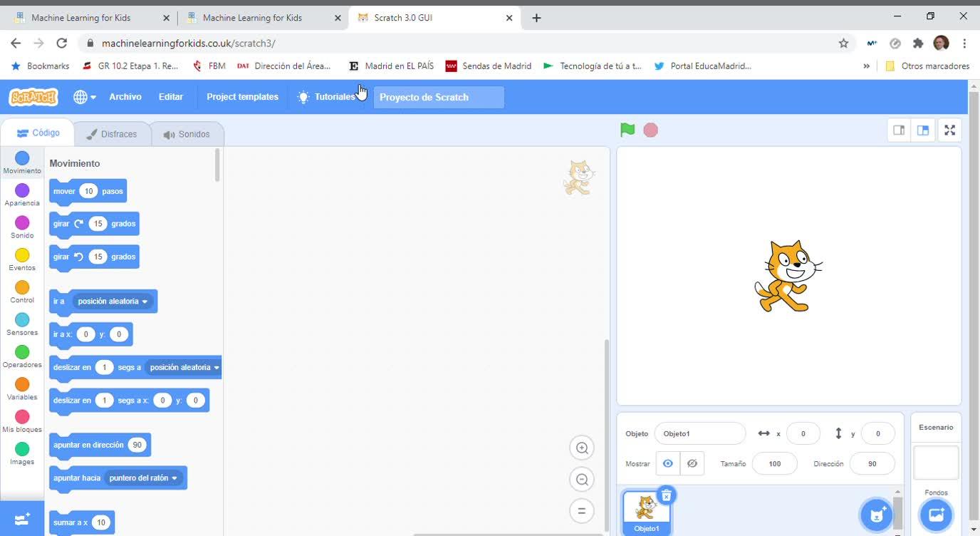
Task: Select the Sonido block category
Action: click(x=22, y=227)
